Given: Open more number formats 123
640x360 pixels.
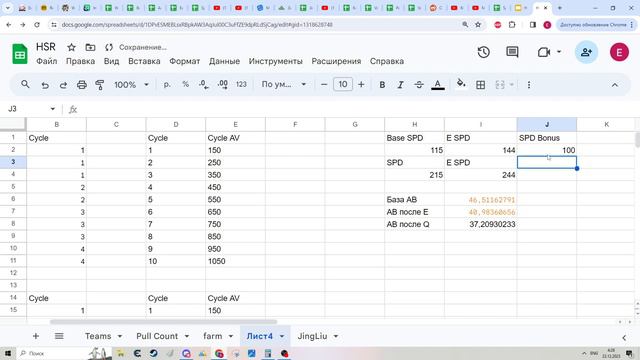Looking at the screenshot, I should (x=241, y=84).
